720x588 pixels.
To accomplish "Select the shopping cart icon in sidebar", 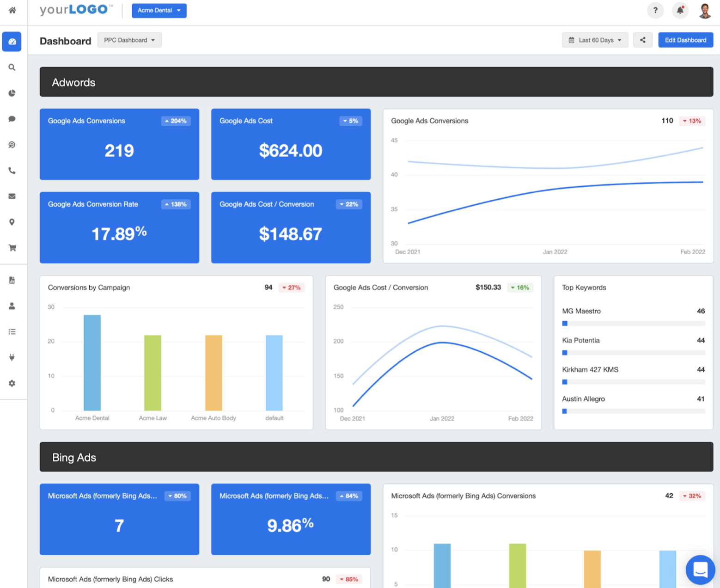I will pos(12,248).
